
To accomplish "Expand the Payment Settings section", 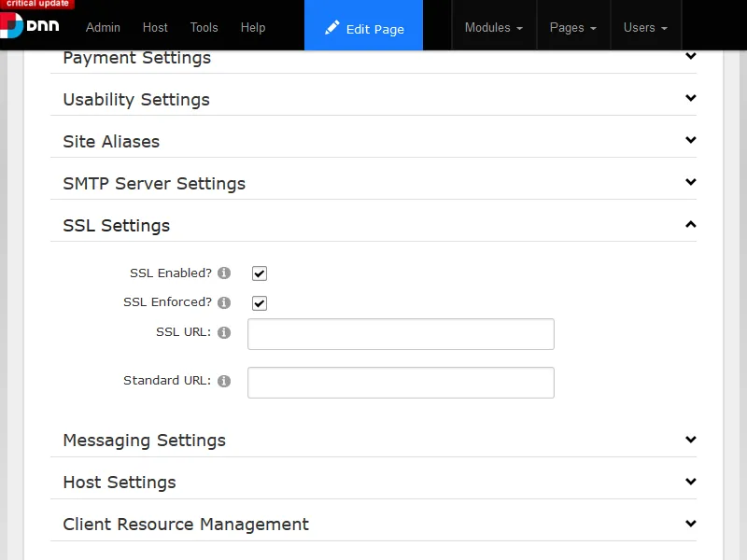I will [x=690, y=57].
